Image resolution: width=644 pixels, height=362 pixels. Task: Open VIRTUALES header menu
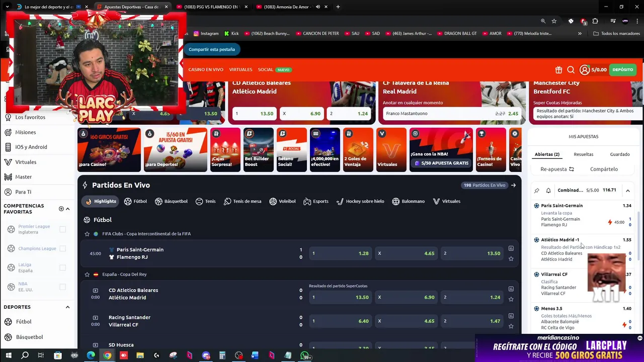[x=240, y=69]
